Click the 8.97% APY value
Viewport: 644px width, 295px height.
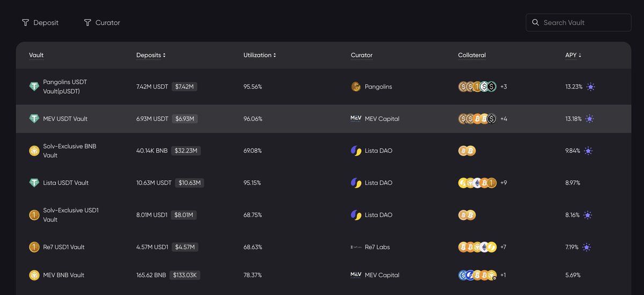coord(573,183)
